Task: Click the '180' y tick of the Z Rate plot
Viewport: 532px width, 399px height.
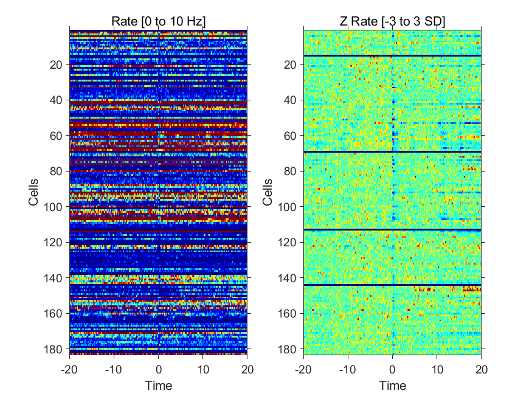Action: tap(287, 349)
